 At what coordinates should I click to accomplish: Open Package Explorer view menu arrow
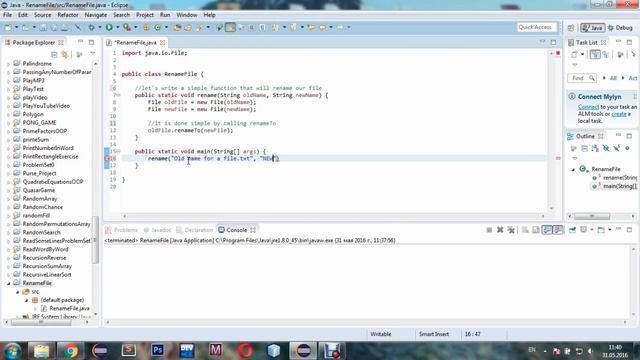pyautogui.click(x=93, y=54)
